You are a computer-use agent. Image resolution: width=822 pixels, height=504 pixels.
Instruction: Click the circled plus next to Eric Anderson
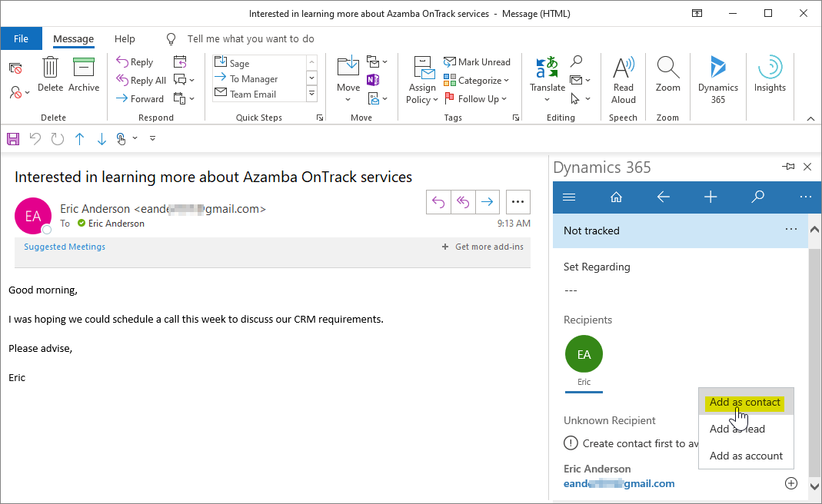point(791,483)
